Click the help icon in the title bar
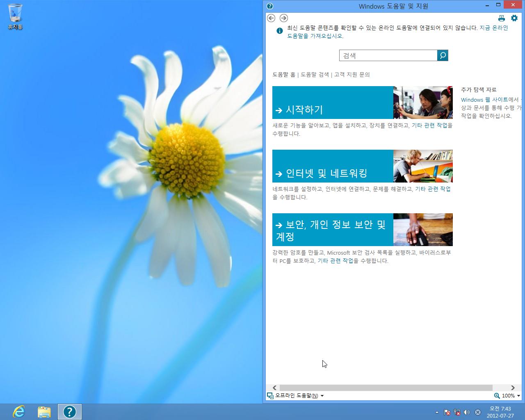The height and width of the screenshot is (420, 525). pyautogui.click(x=270, y=6)
